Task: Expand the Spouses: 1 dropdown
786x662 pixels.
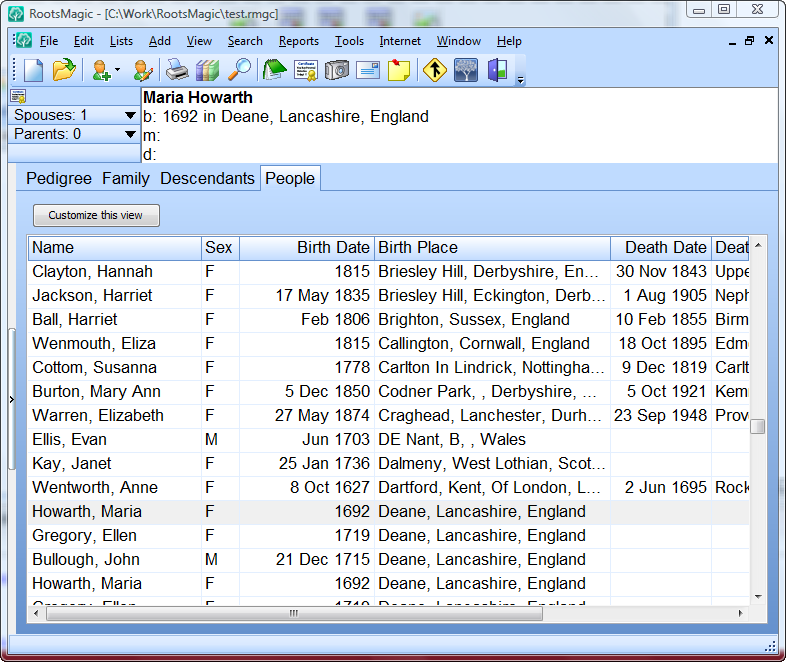Action: click(x=130, y=115)
